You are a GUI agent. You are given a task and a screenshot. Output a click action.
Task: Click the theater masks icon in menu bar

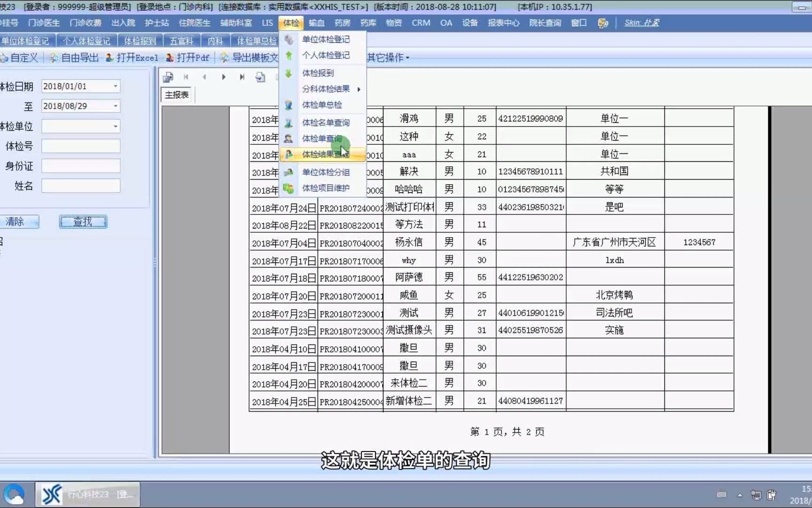click(x=603, y=23)
